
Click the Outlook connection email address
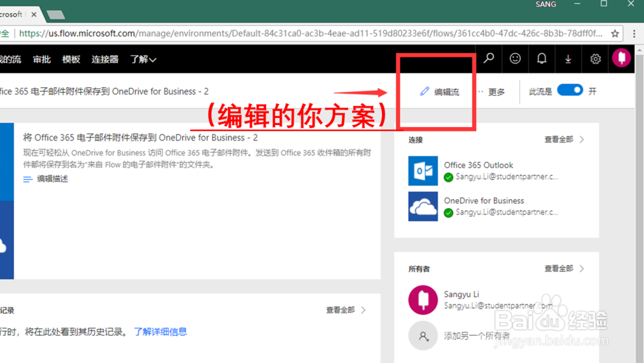(507, 177)
